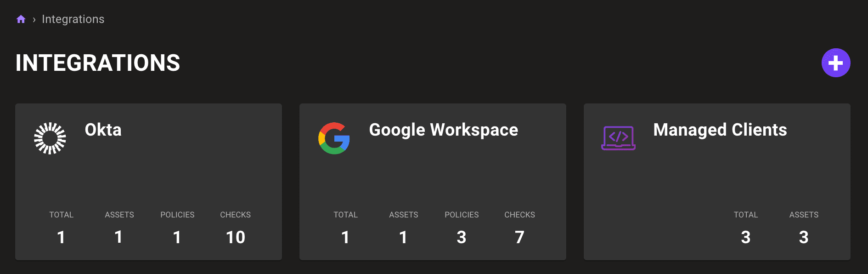Click Managed Clients ASSETS count of 3
The width and height of the screenshot is (868, 274).
tap(804, 237)
